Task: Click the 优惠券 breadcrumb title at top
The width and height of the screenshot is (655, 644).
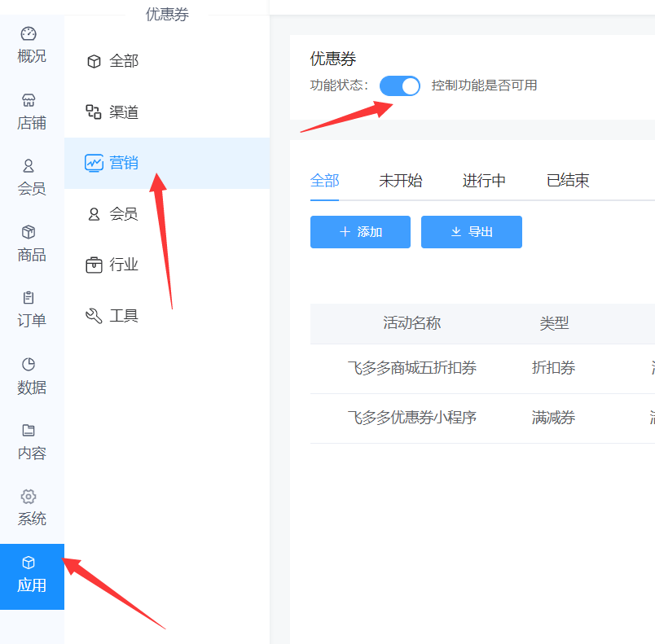Action: click(x=167, y=15)
